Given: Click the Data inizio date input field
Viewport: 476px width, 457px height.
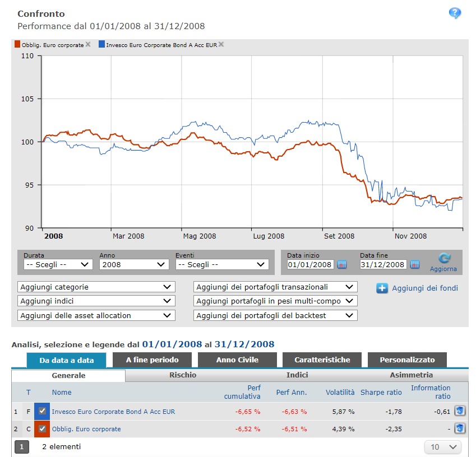Looking at the screenshot, I should pos(309,264).
